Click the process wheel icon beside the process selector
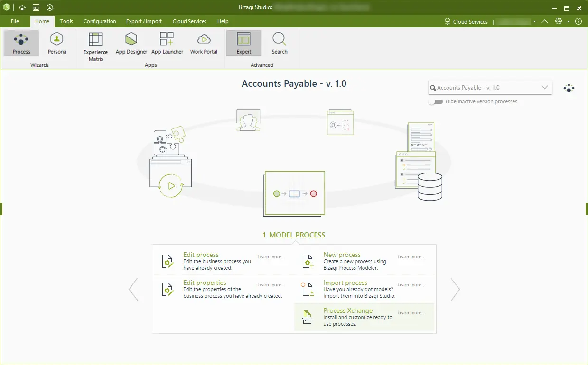 569,88
